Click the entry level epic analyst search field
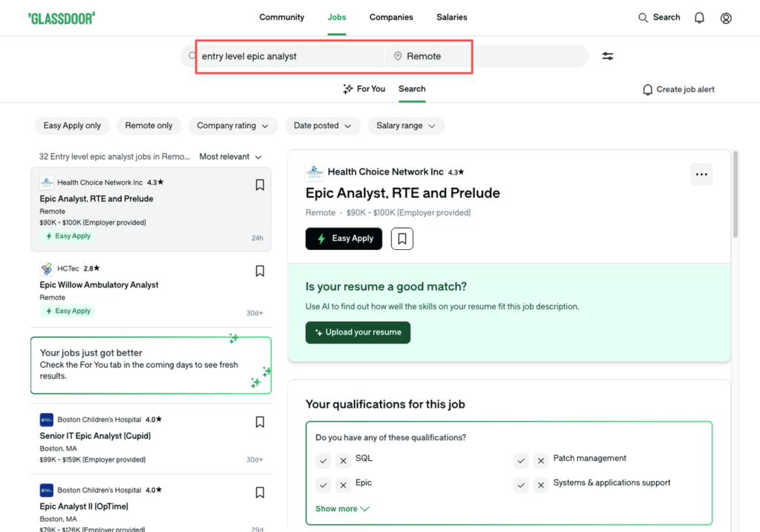 click(289, 56)
